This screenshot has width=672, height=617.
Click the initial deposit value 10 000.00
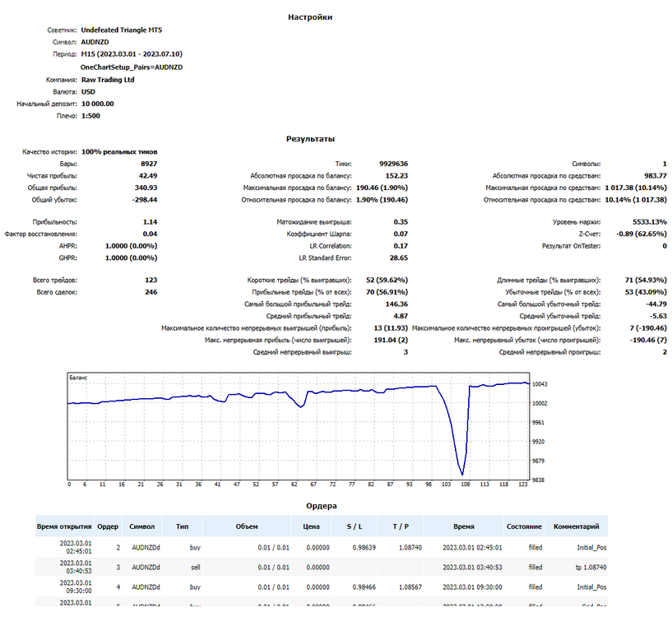tap(98, 104)
